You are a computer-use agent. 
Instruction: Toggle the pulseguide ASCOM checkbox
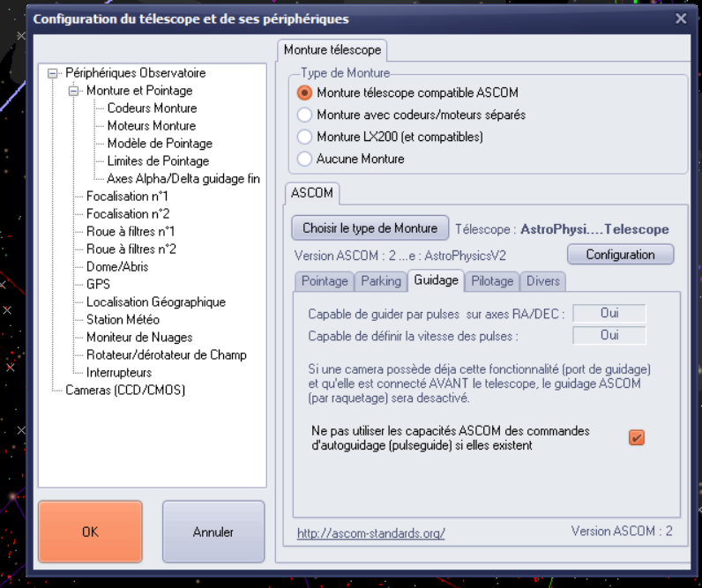(636, 437)
